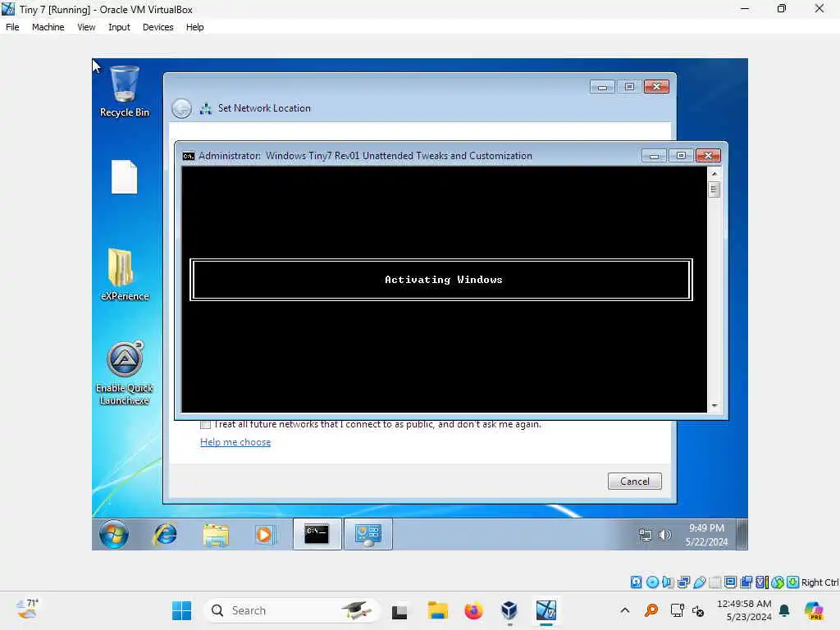Click the back arrow in Set Network Location
This screenshot has width=840, height=630.
[x=181, y=108]
